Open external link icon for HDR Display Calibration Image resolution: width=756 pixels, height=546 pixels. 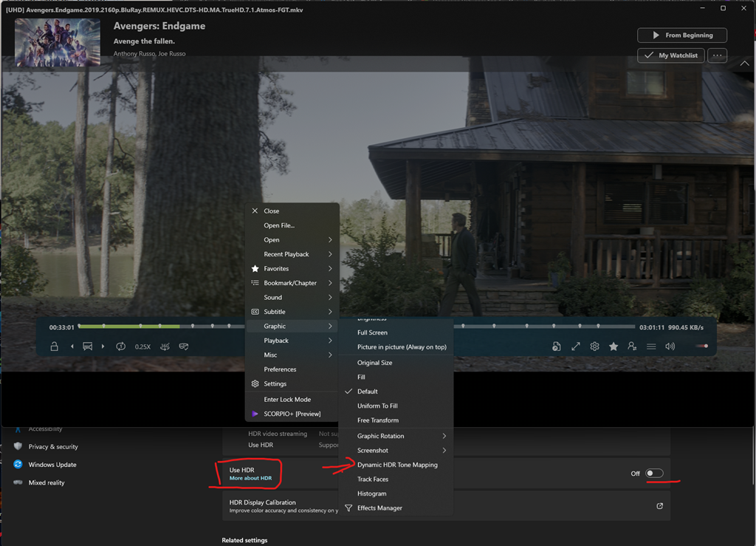click(x=659, y=506)
